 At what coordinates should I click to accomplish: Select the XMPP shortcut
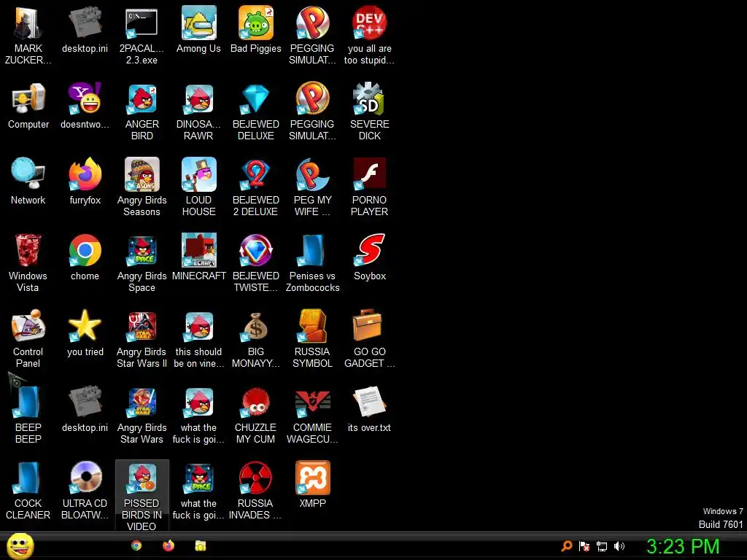pos(312,484)
